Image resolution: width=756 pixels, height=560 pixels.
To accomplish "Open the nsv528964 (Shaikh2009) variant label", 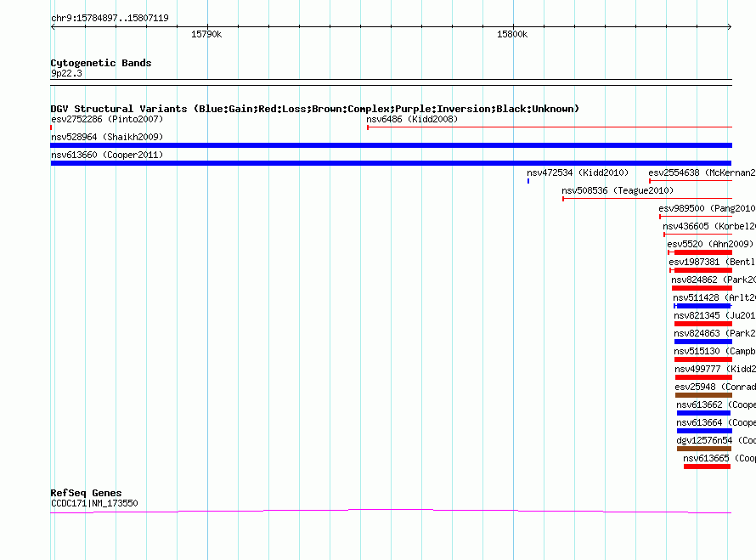I will pos(107,137).
